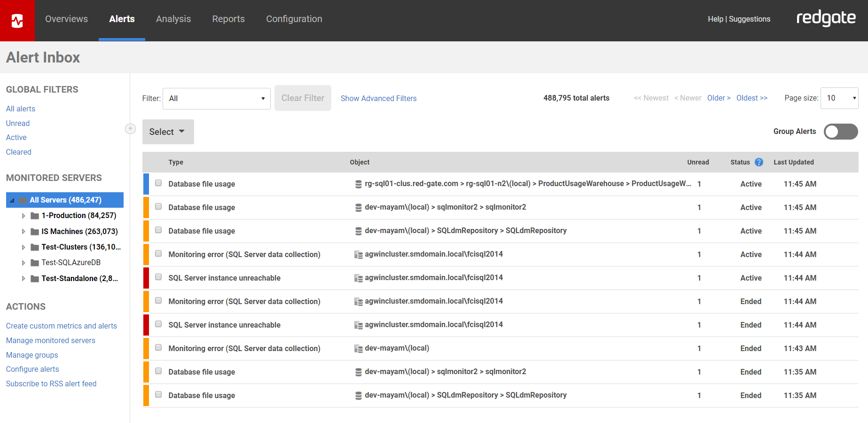Screen dimensions: 868x423
Task: Tick checkbox for Active SQL Server instance unreachable
Action: pos(158,277)
